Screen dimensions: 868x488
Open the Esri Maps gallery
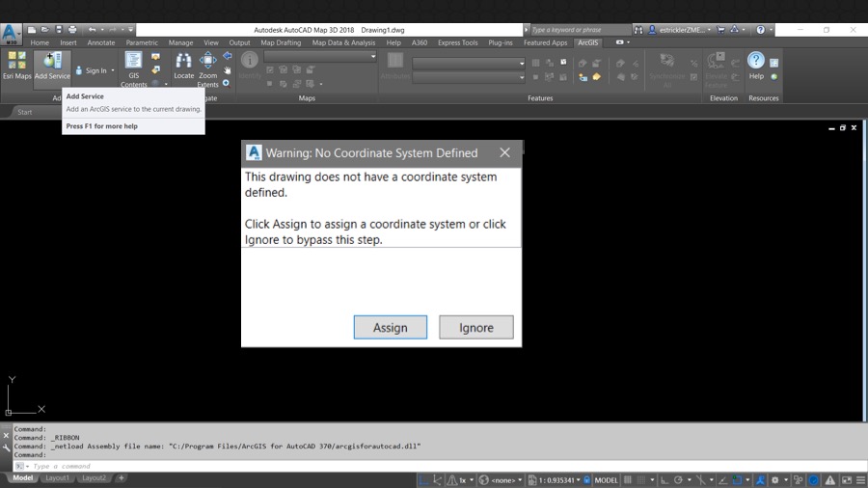click(16, 66)
